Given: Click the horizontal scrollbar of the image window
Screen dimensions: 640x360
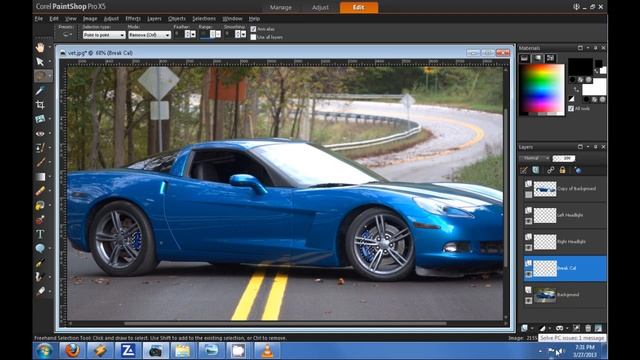Looking at the screenshot, I should (285, 324).
